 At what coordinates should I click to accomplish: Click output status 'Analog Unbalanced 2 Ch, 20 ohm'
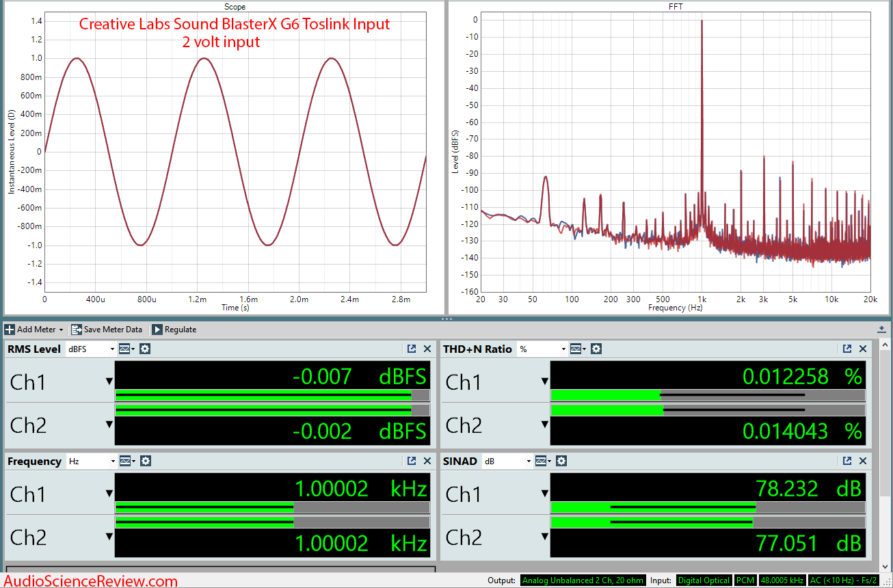tap(583, 580)
